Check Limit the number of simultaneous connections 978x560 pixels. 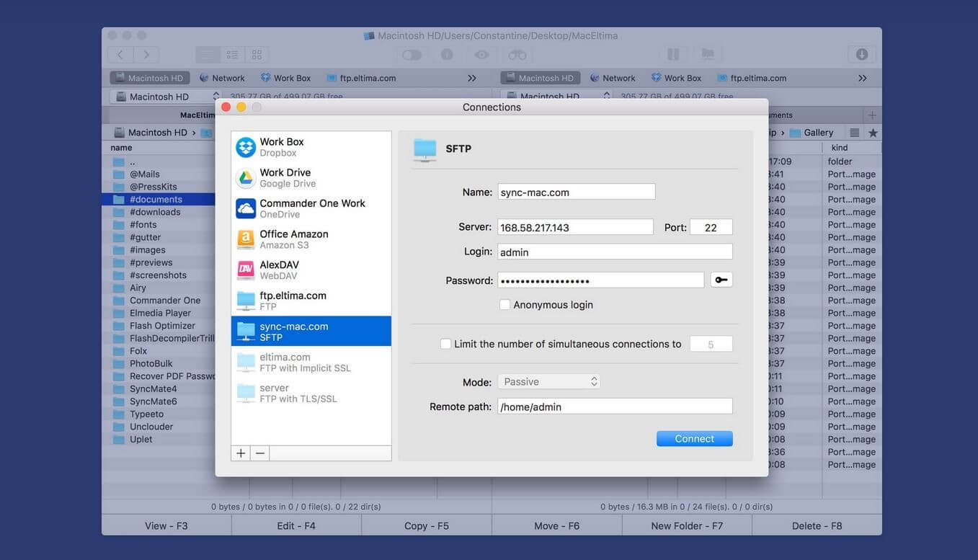(446, 345)
